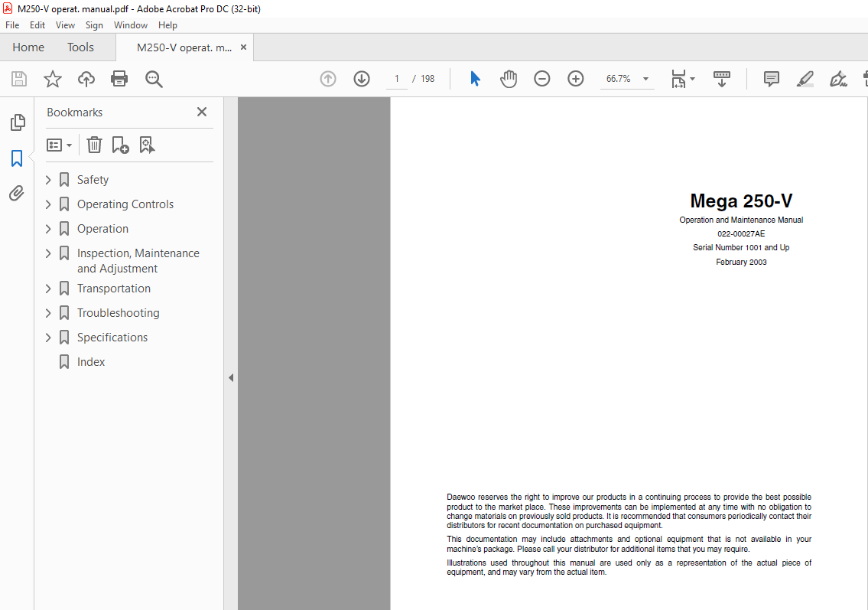
Task: Open the Window menu
Action: click(131, 25)
